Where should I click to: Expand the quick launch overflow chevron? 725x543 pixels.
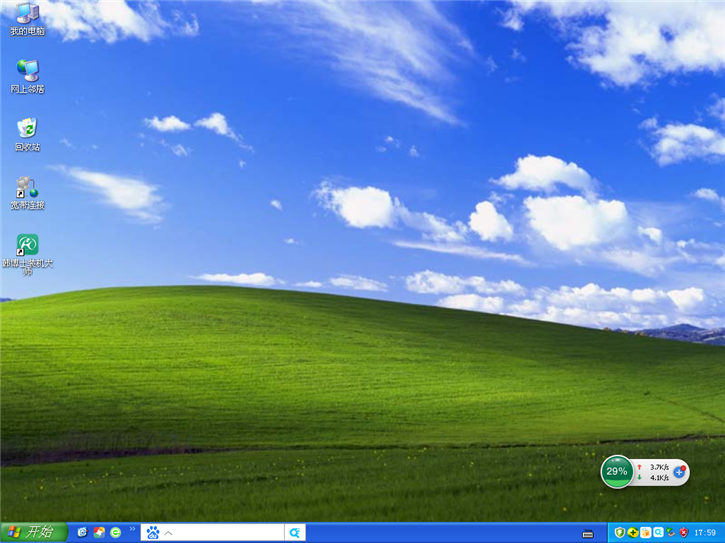point(132,529)
